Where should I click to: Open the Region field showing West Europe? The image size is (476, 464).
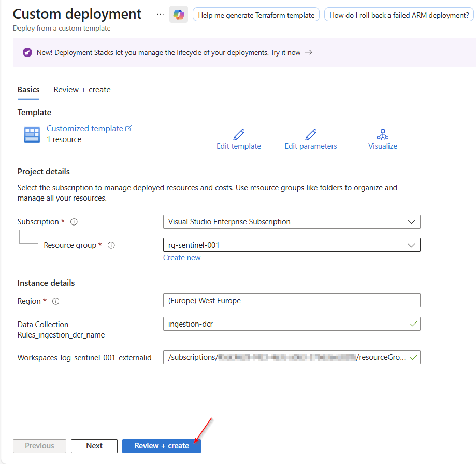(292, 301)
